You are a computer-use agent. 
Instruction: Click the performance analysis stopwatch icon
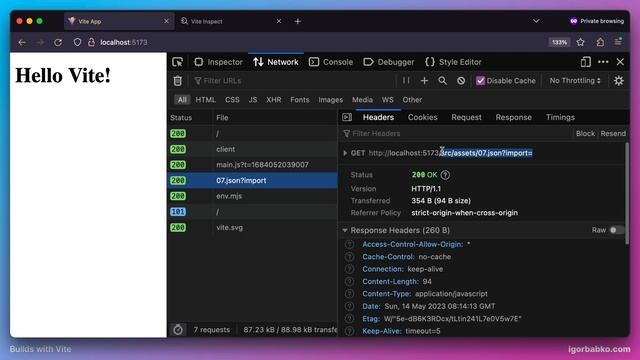(178, 329)
